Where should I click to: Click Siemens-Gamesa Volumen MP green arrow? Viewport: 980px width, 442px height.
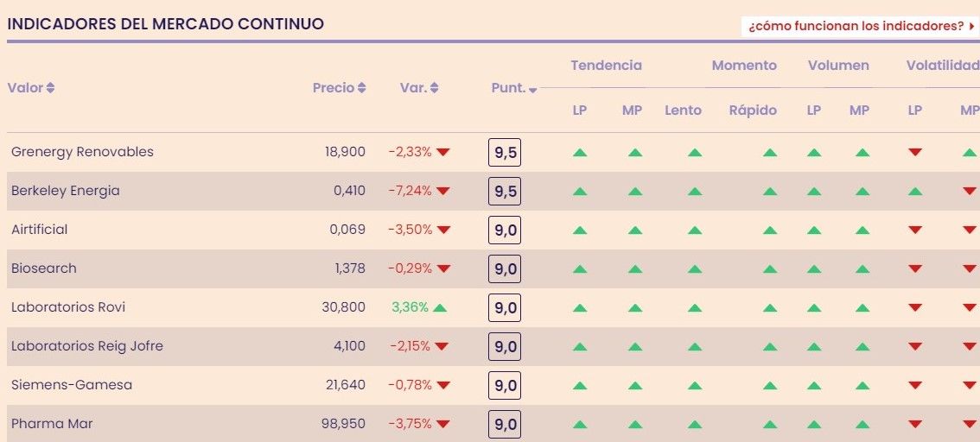point(862,386)
